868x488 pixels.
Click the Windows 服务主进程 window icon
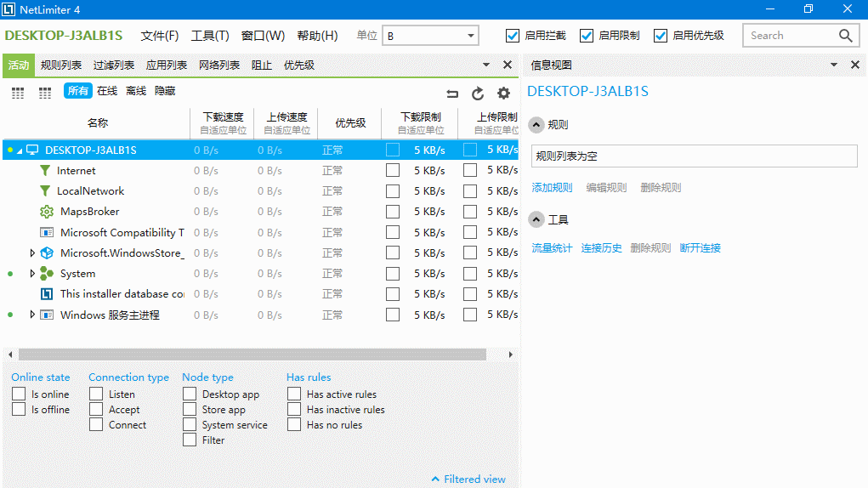click(x=47, y=315)
